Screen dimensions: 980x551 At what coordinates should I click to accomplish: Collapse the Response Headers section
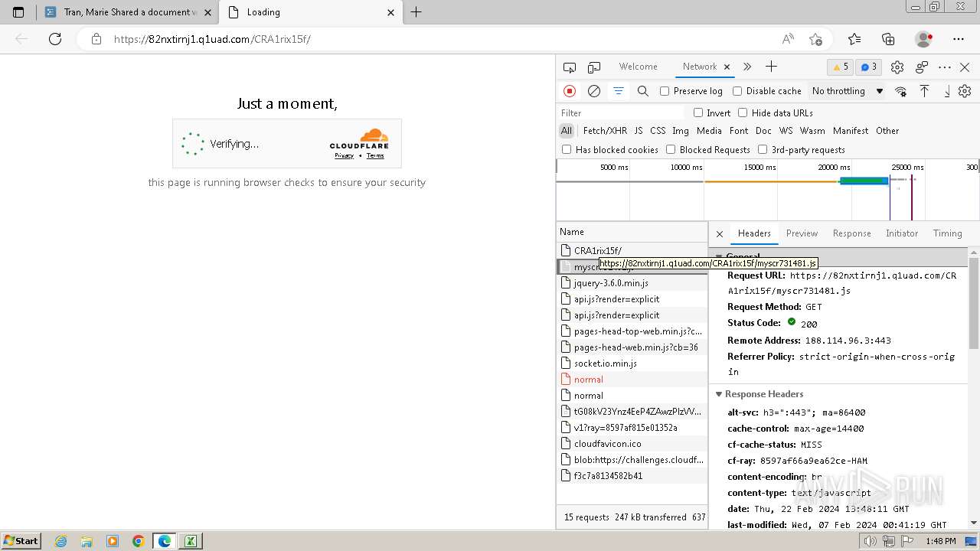(719, 394)
